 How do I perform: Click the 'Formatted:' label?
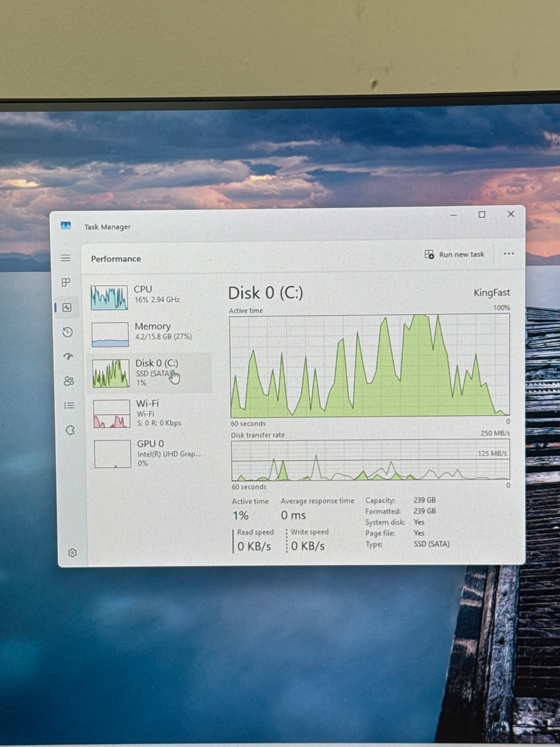point(383,511)
